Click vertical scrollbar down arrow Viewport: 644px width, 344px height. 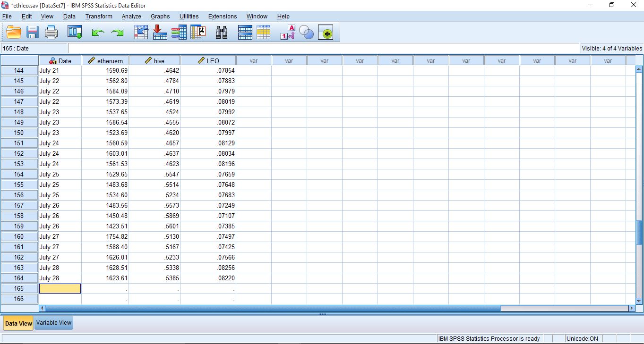pyautogui.click(x=639, y=301)
